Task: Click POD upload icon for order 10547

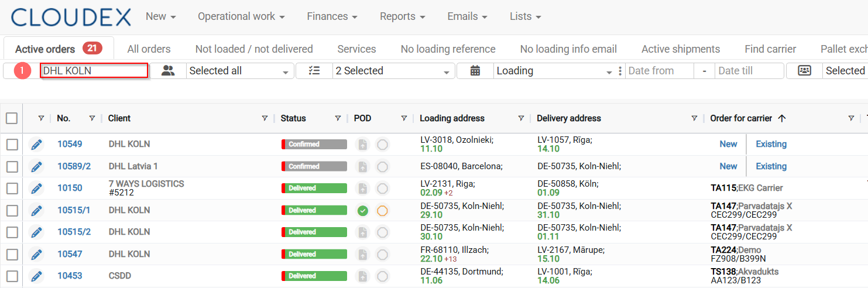Action: coord(363,255)
